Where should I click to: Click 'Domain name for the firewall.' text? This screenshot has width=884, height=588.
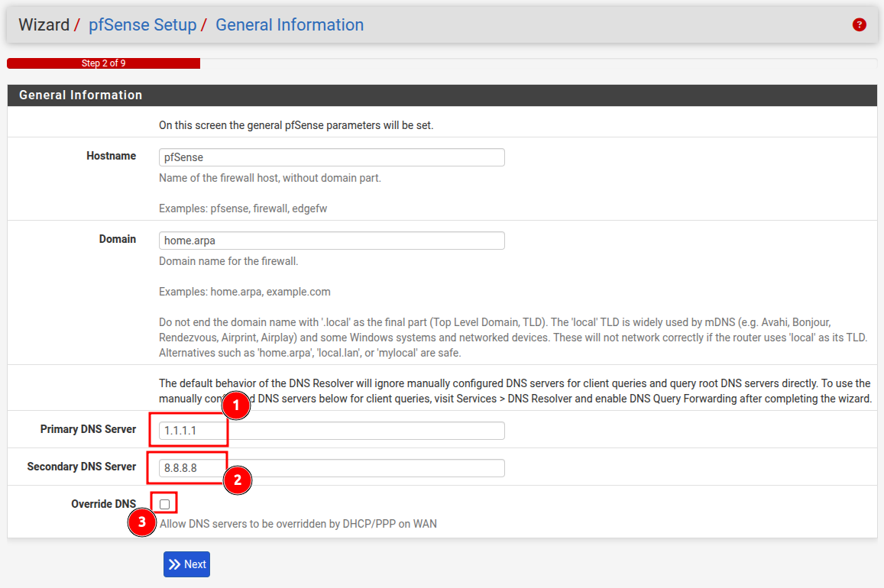pyautogui.click(x=228, y=261)
